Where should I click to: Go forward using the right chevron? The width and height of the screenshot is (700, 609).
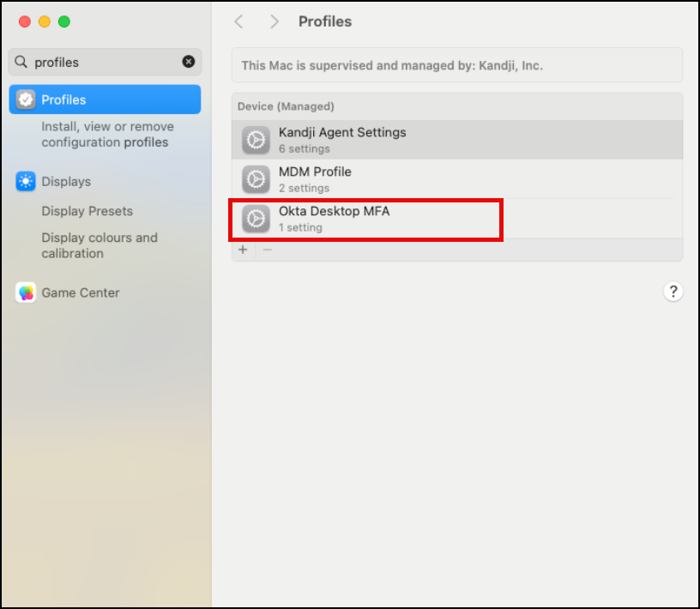point(274,21)
